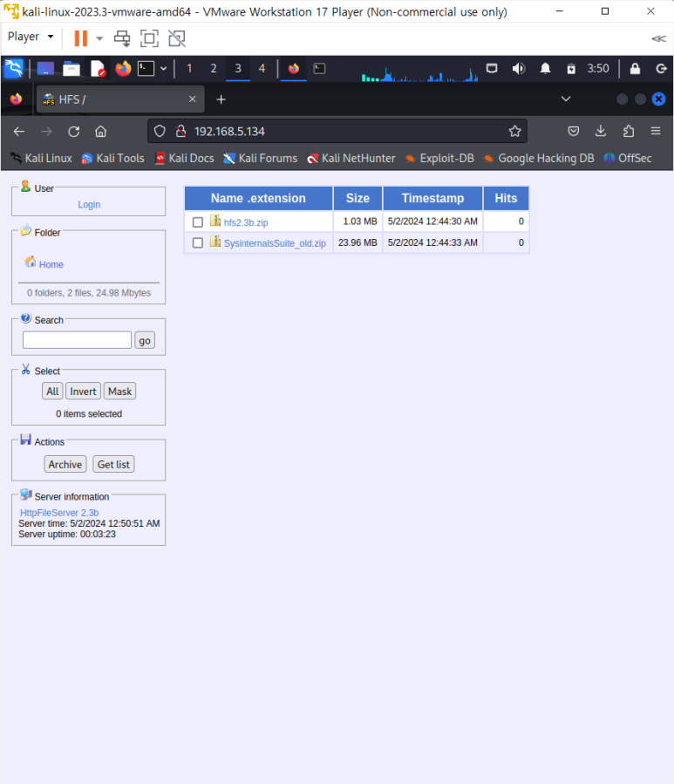Open VMware Player menu dropdown
Image resolution: width=674 pixels, height=784 pixels.
(x=31, y=37)
